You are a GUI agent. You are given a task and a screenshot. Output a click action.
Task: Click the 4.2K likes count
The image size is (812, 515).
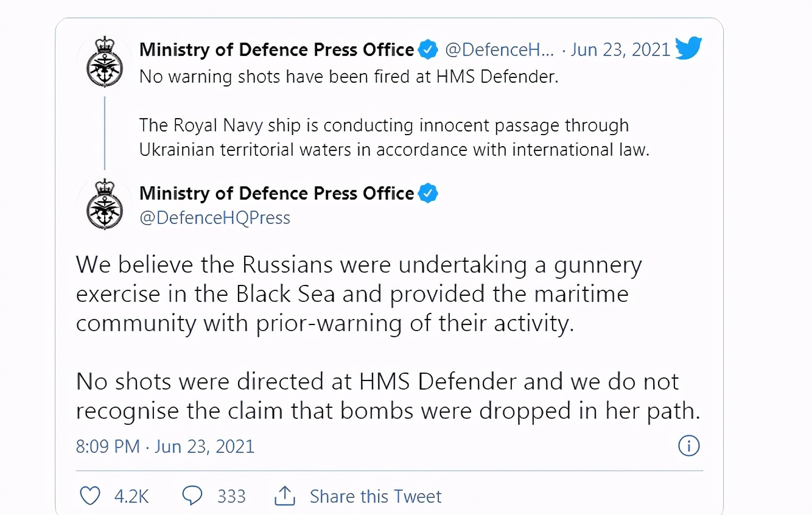[131, 496]
